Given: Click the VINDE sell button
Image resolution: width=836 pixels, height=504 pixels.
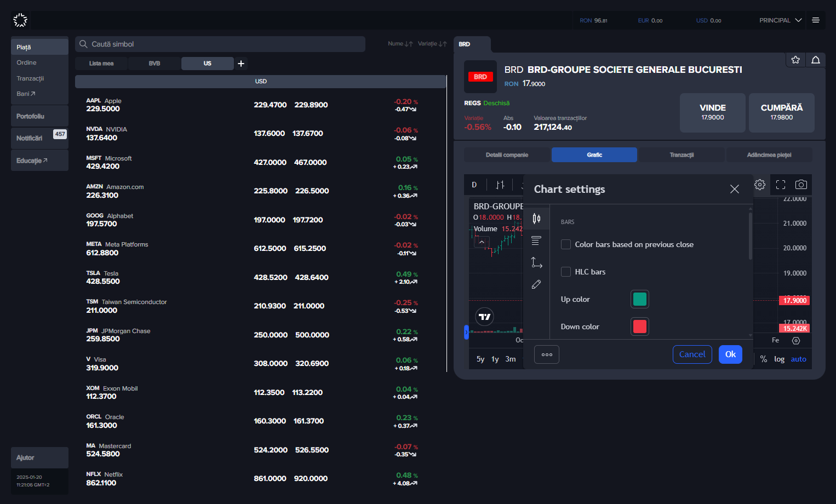Looking at the screenshot, I should [713, 112].
